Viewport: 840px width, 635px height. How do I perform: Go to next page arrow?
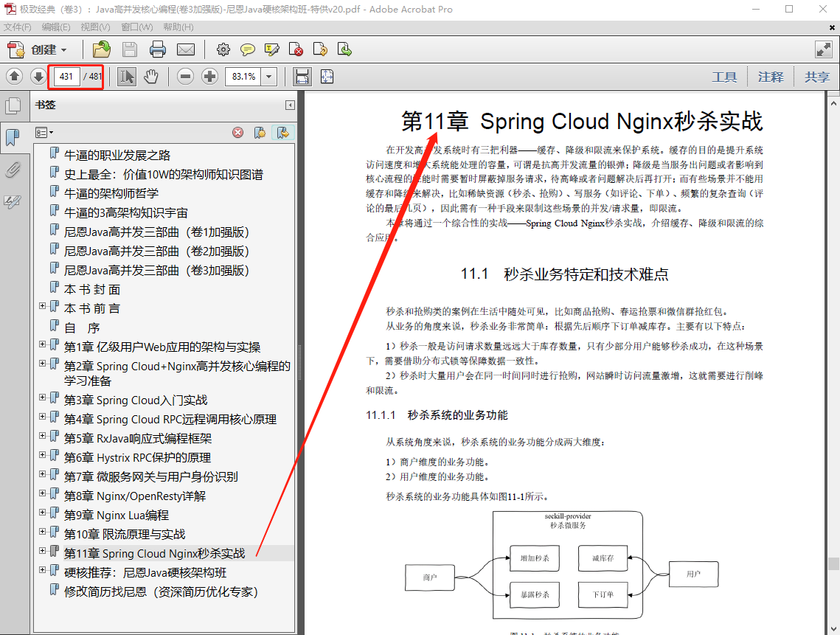[38, 77]
